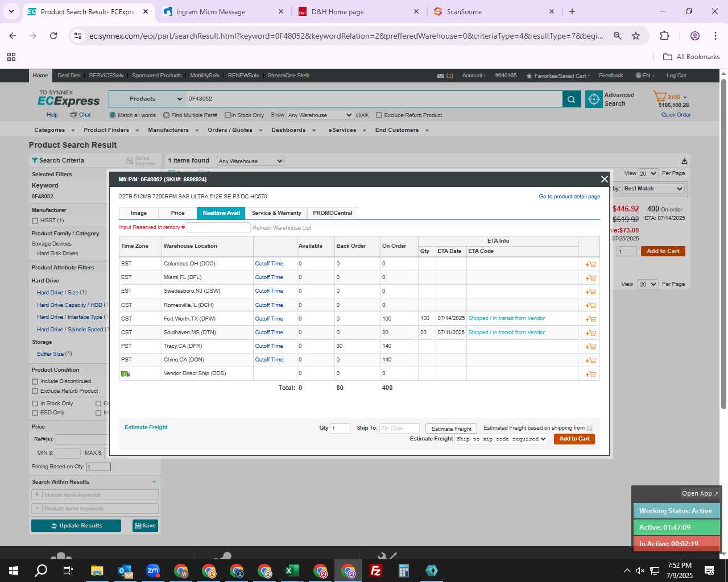The image size is (728, 582).
Task: Open the Advanced Search target icon
Action: pyautogui.click(x=594, y=99)
